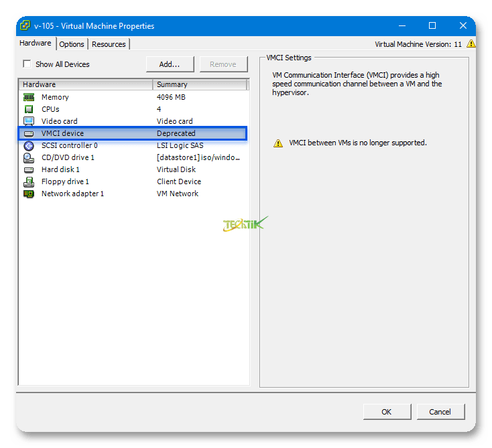Enable the Show All Devices checkbox
Viewport: 492px width, 448px height.
tap(27, 64)
